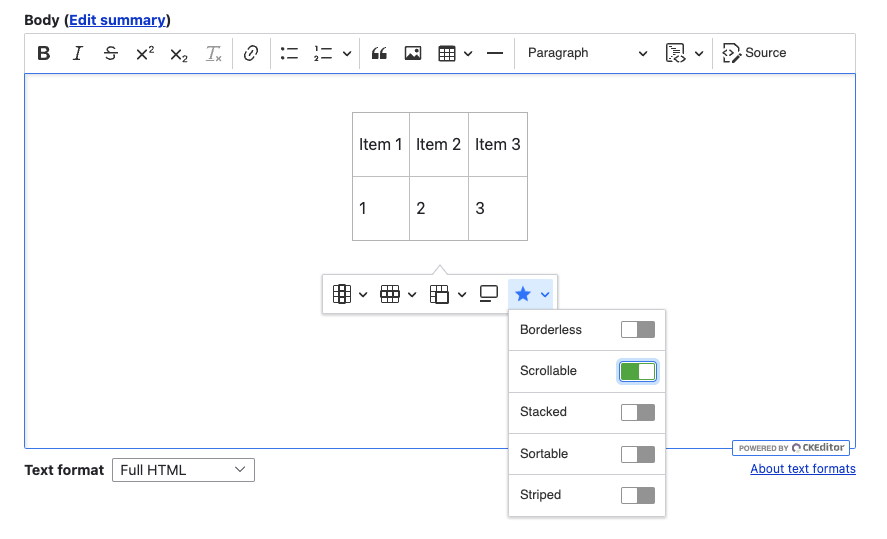
Task: Insert a horizontal line
Action: pyautogui.click(x=495, y=54)
